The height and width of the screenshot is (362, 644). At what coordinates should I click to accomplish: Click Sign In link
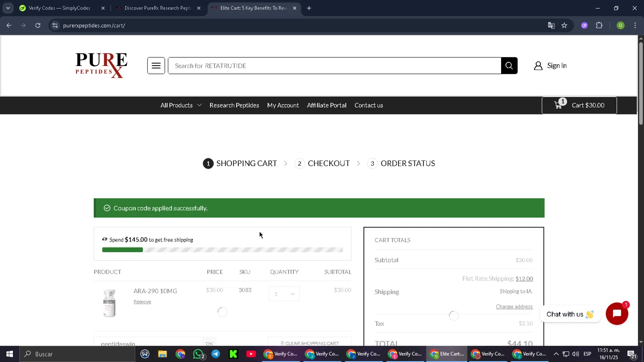[x=557, y=66]
